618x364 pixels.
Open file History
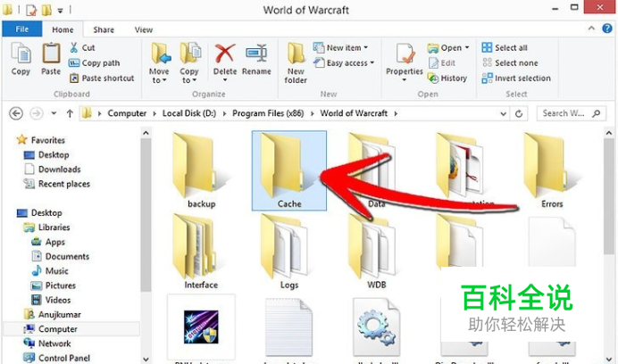tap(447, 78)
